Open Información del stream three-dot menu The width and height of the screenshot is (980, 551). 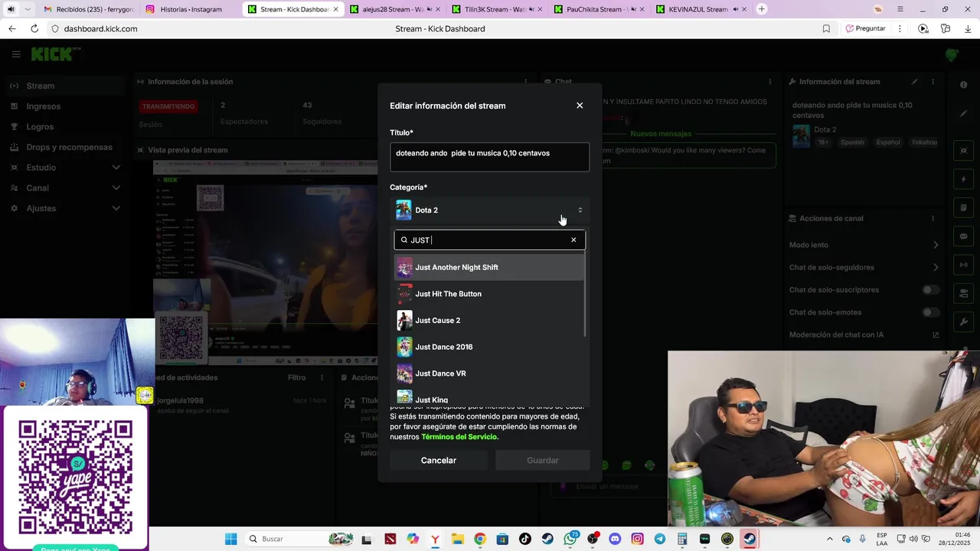933,82
